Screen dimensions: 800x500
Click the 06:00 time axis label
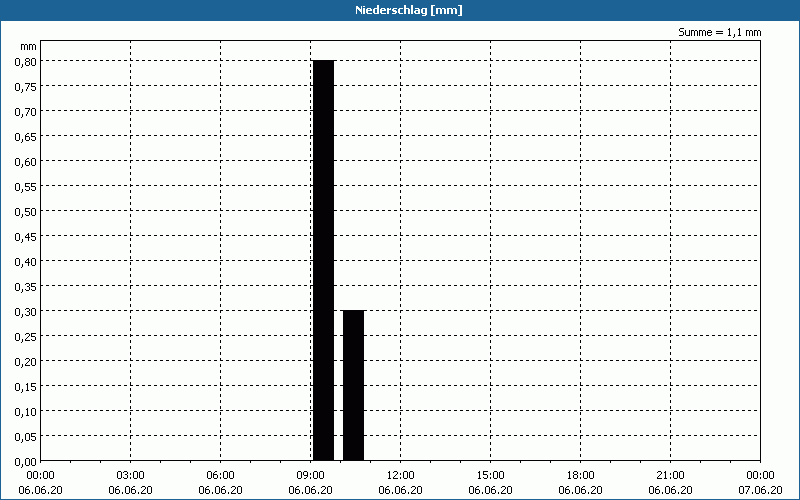[220, 476]
